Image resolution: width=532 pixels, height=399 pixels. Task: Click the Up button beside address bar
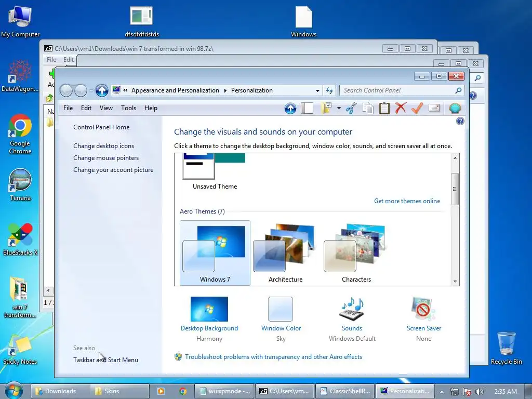(x=101, y=90)
